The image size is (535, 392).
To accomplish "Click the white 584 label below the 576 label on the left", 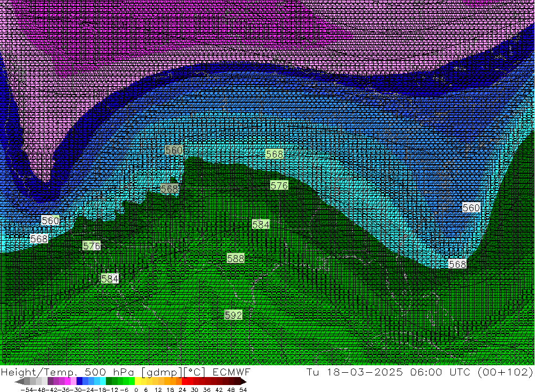I will pyautogui.click(x=110, y=279).
